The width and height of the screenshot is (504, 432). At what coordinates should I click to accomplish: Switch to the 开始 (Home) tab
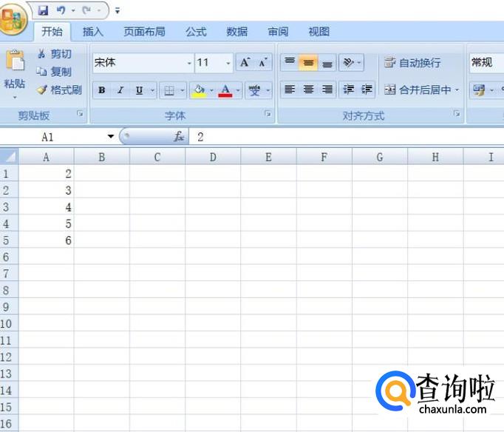52,32
